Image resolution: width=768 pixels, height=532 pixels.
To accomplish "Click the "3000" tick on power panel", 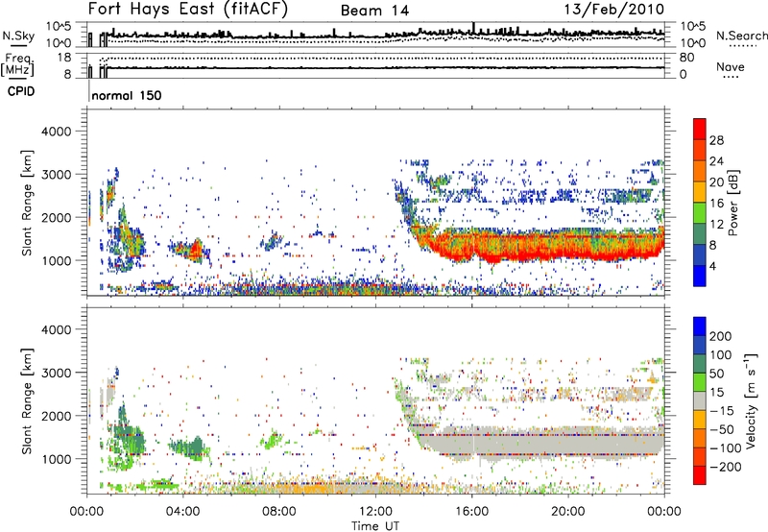I will pyautogui.click(x=57, y=175).
